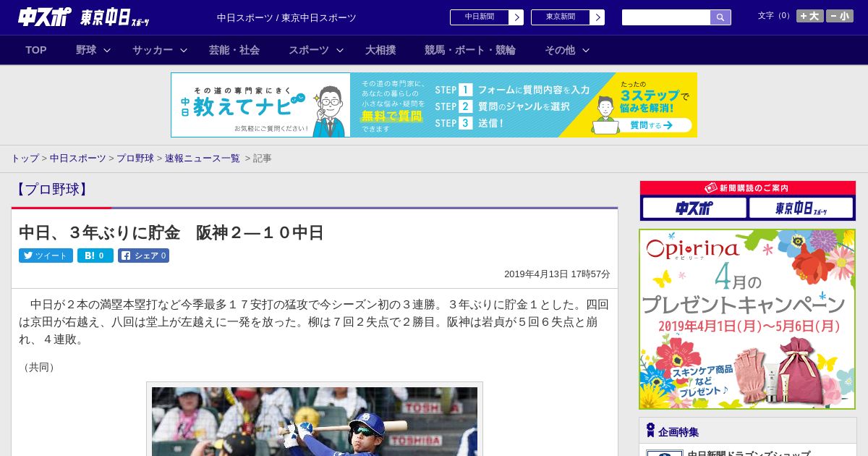868x456 pixels.
Task: Click the 中スポ logo in header
Action: point(45,17)
